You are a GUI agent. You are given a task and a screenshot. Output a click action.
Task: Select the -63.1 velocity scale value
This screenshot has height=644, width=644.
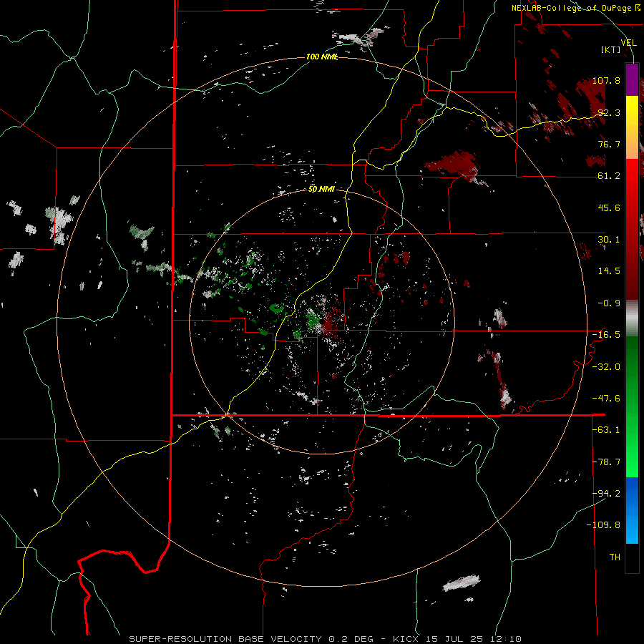(x=606, y=430)
